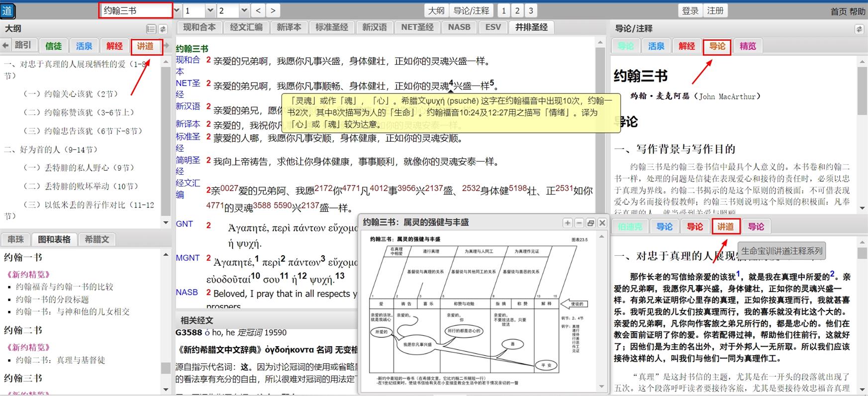868x396 pixels.
Task: Select the 希腊文 tab in the lower-left panel
Action: click(x=96, y=239)
